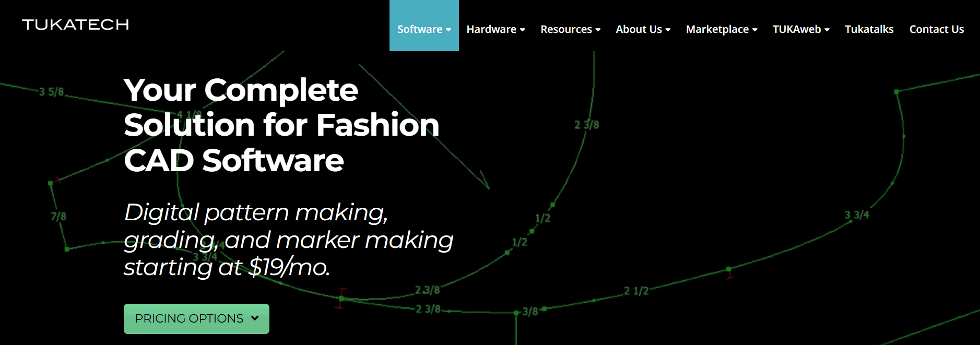Click the arrow next to TUKAweb

pyautogui.click(x=827, y=30)
